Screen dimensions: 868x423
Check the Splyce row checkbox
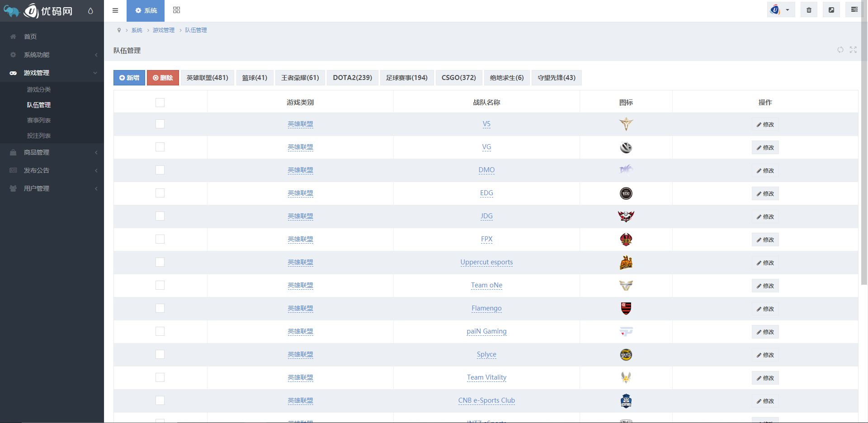(160, 354)
